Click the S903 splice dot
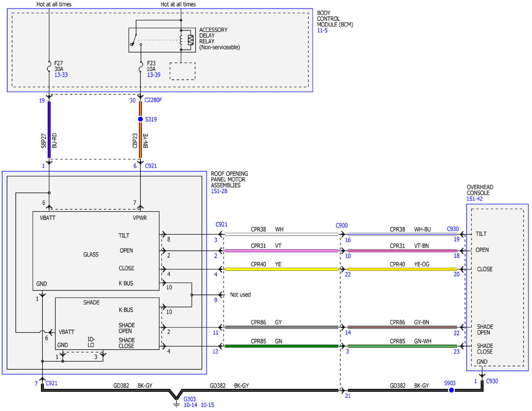Screen dimensions: 532x411 click(x=451, y=390)
